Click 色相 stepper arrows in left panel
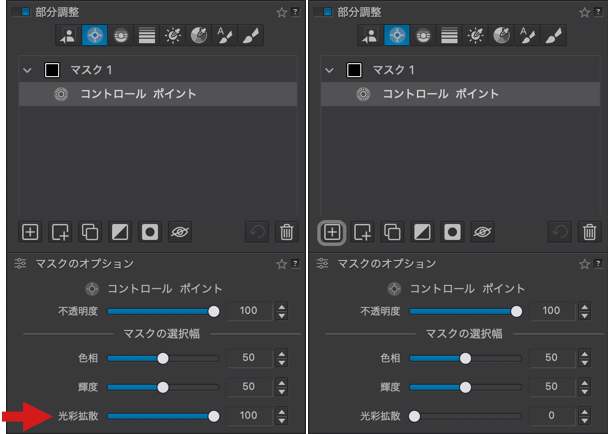The height and width of the screenshot is (434, 608). [x=282, y=358]
